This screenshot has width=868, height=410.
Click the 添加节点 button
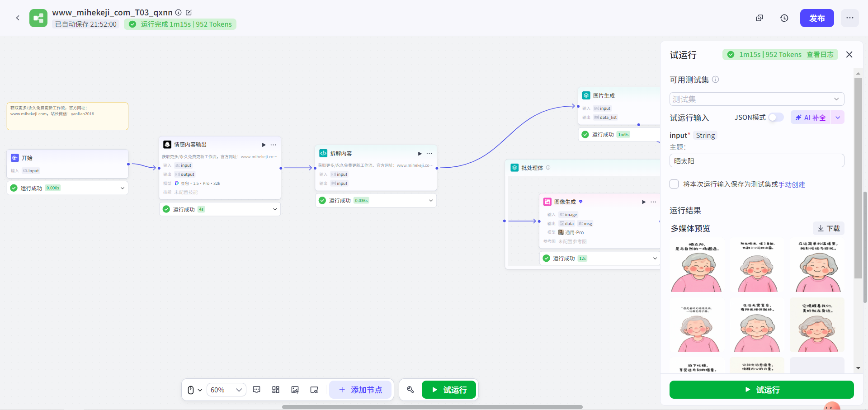tap(360, 390)
